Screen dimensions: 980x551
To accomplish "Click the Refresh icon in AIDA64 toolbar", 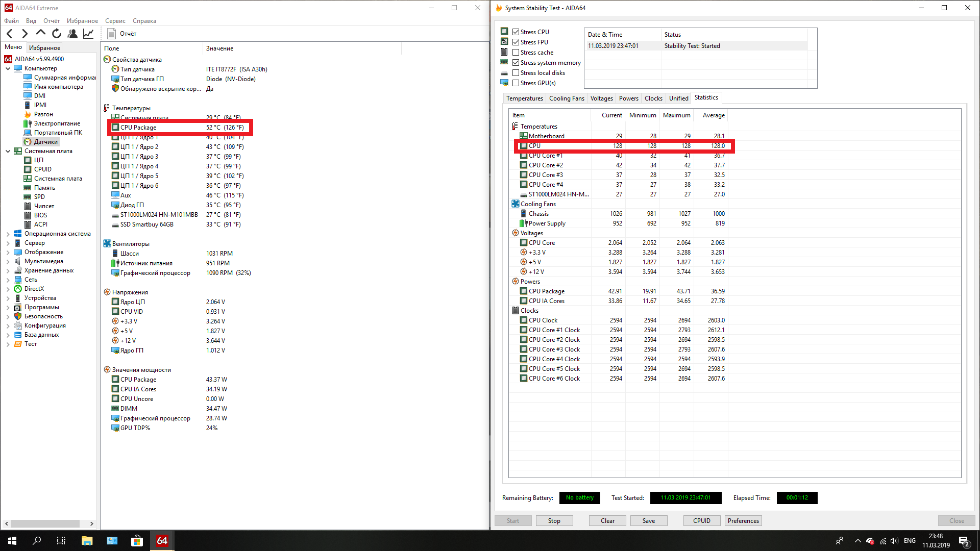I will click(57, 34).
